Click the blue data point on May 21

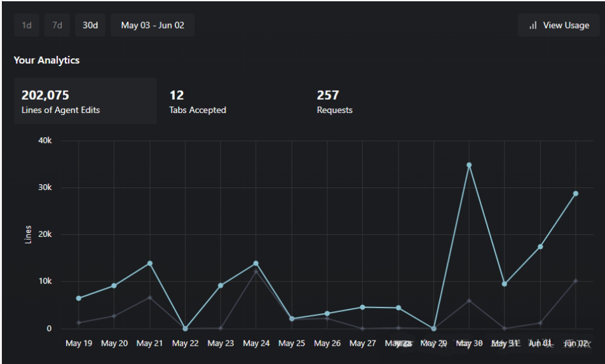click(149, 263)
